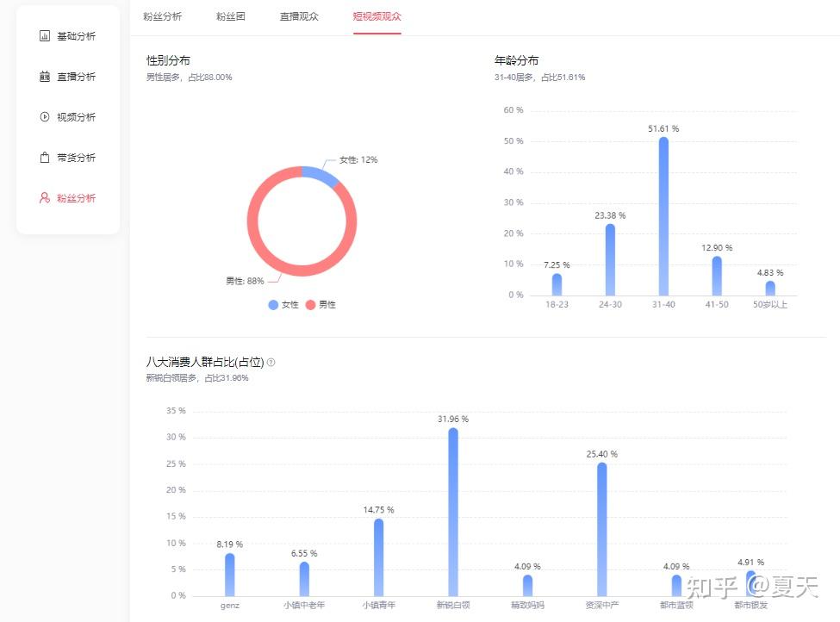Click the 年龄分布 heading

[x=516, y=60]
